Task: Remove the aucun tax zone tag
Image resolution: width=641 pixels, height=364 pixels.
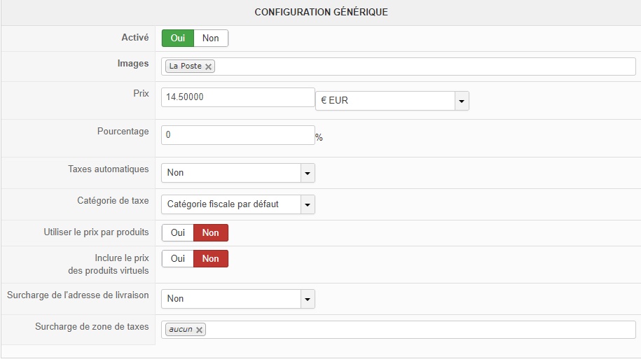Action: click(x=200, y=330)
